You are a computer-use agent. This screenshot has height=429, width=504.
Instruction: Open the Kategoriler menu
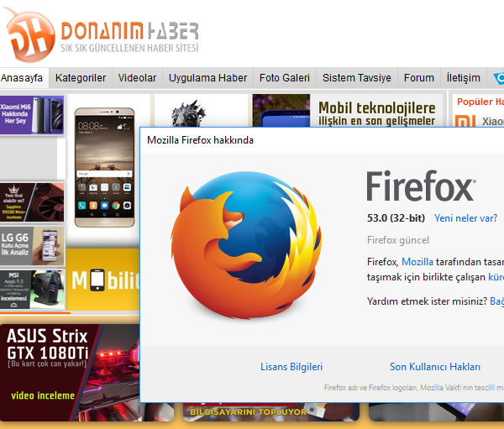[81, 78]
